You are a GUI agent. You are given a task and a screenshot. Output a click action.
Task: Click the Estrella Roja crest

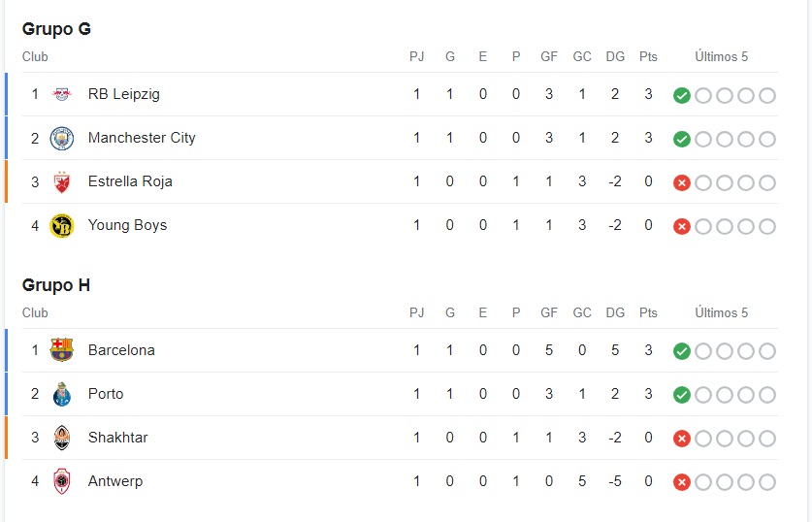click(x=62, y=181)
